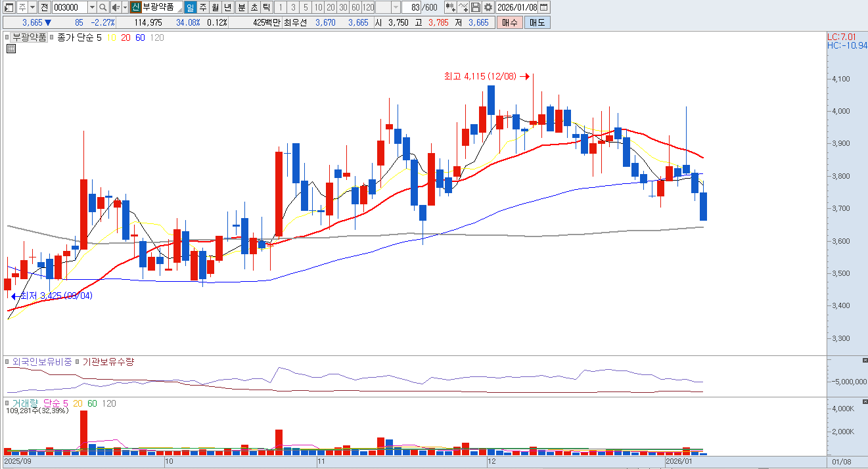This screenshot has height=469, width=868.
Task: Click the 2026/01/08 date input field
Action: [516, 7]
